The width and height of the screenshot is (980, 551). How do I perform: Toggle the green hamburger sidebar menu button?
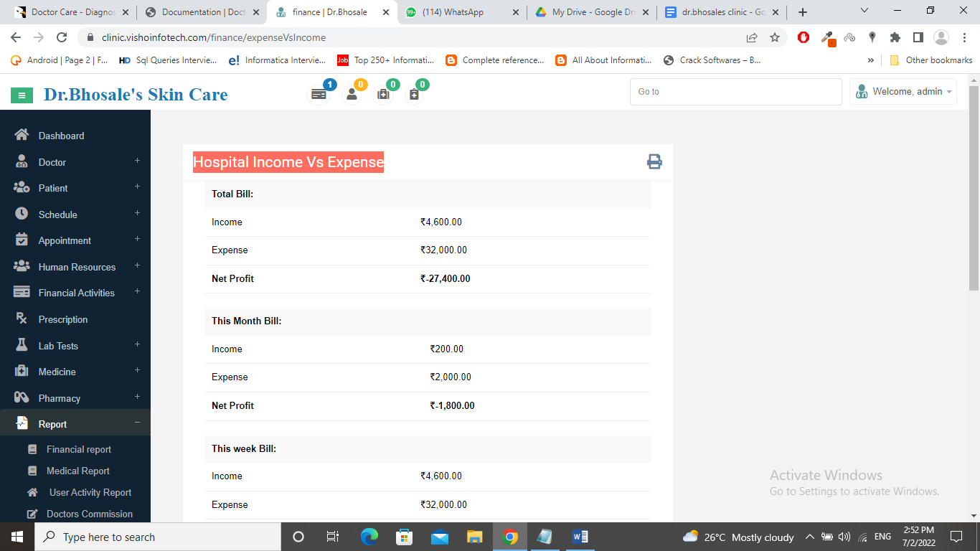pyautogui.click(x=22, y=95)
